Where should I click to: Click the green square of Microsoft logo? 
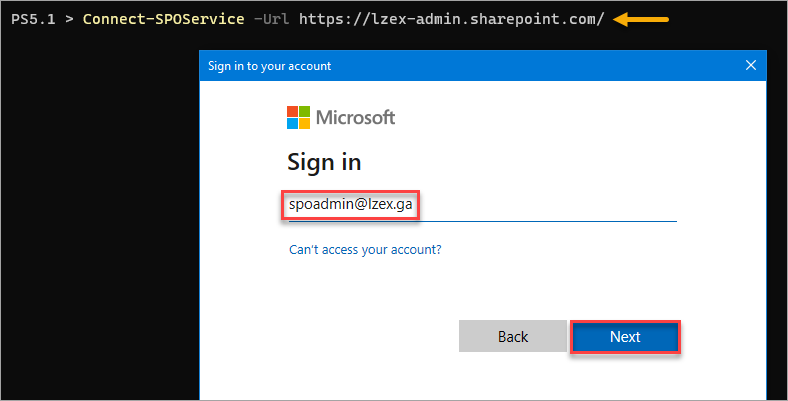(305, 111)
